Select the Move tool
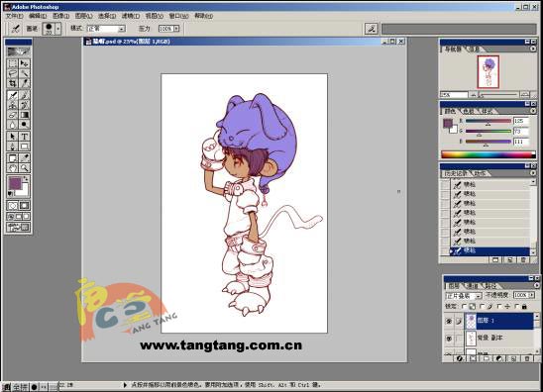 [x=24, y=63]
